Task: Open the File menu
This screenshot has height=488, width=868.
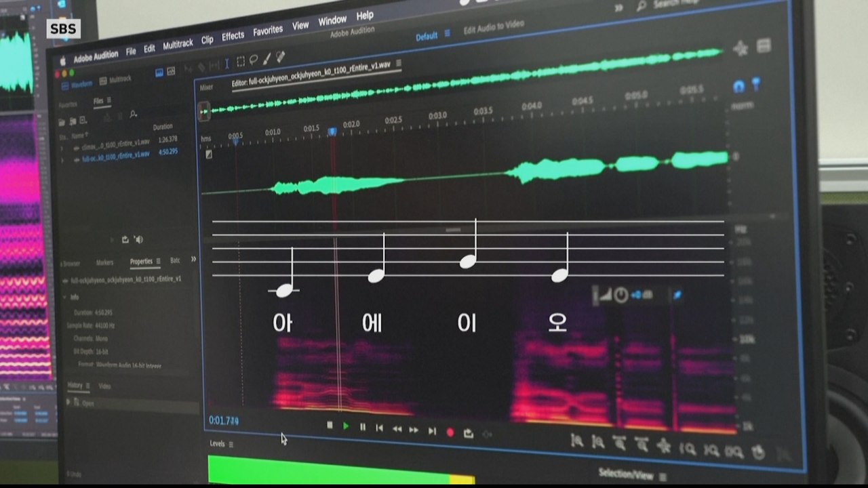Action: 131,52
